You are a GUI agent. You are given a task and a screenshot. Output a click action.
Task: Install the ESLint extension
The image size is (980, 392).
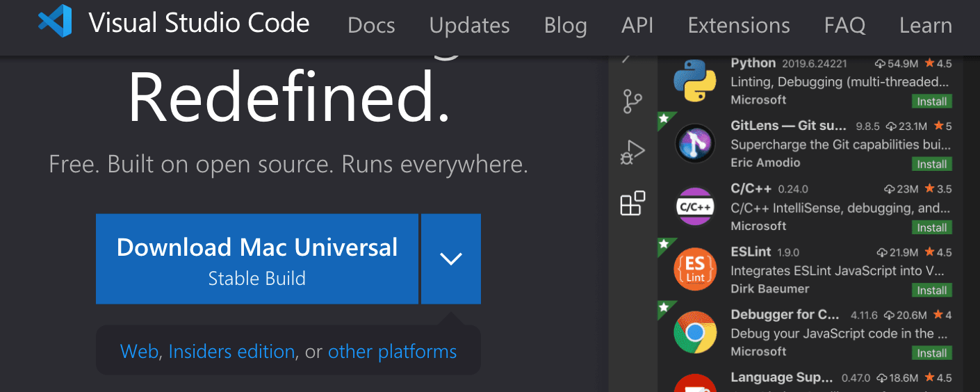pos(931,291)
